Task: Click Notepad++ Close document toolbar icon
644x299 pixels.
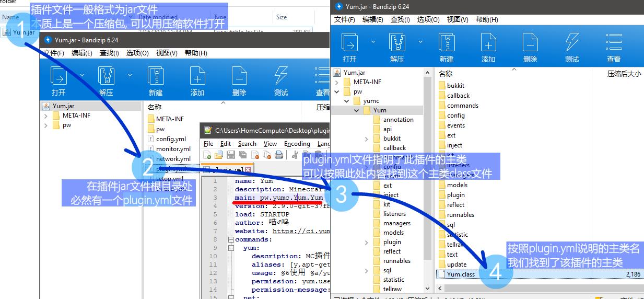Action: [x=255, y=155]
